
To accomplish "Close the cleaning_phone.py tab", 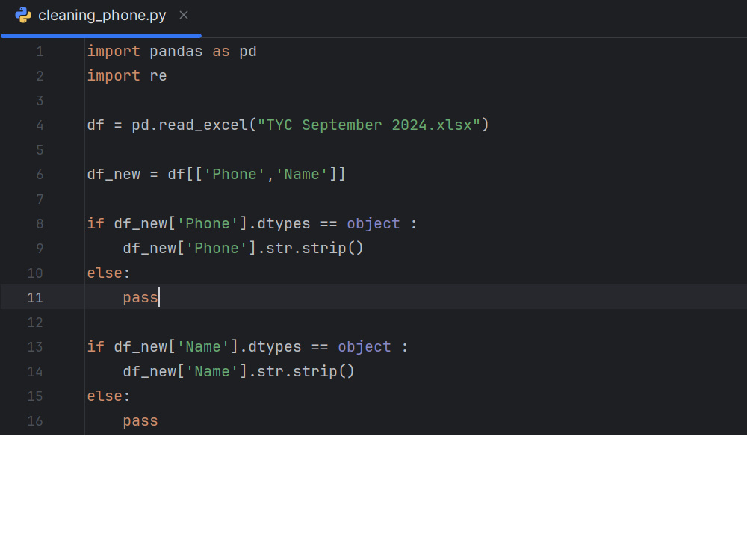I will coord(184,15).
